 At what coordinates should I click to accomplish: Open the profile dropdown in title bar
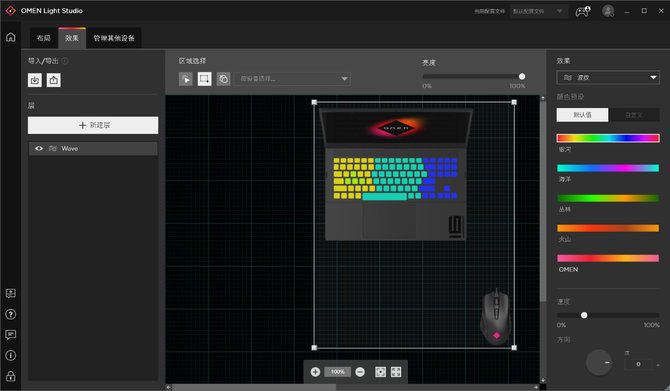538,11
